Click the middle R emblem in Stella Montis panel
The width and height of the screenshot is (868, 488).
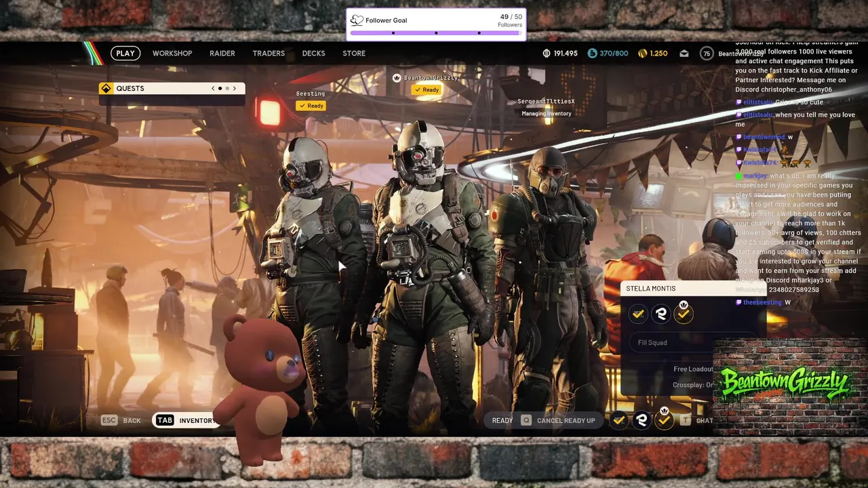click(x=661, y=314)
